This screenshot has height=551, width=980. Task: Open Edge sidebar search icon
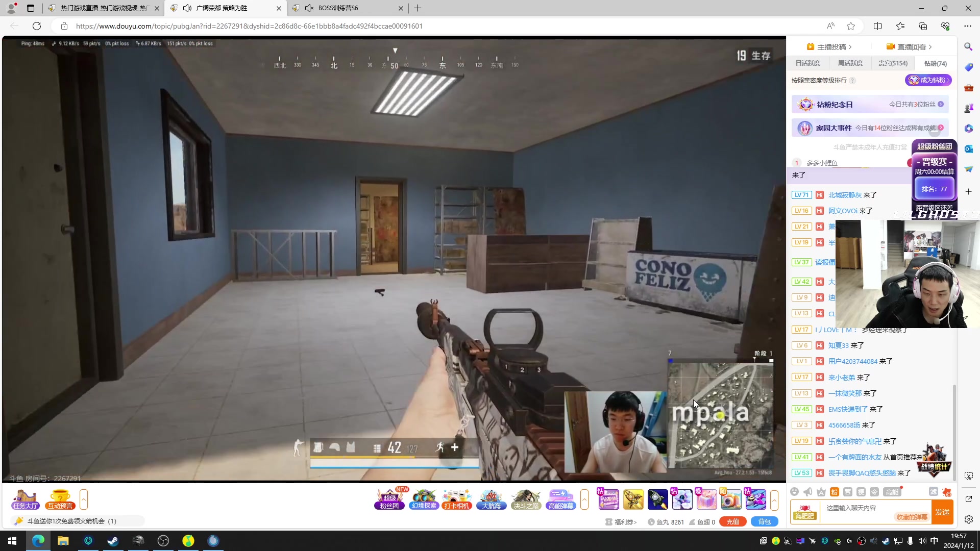(x=968, y=47)
